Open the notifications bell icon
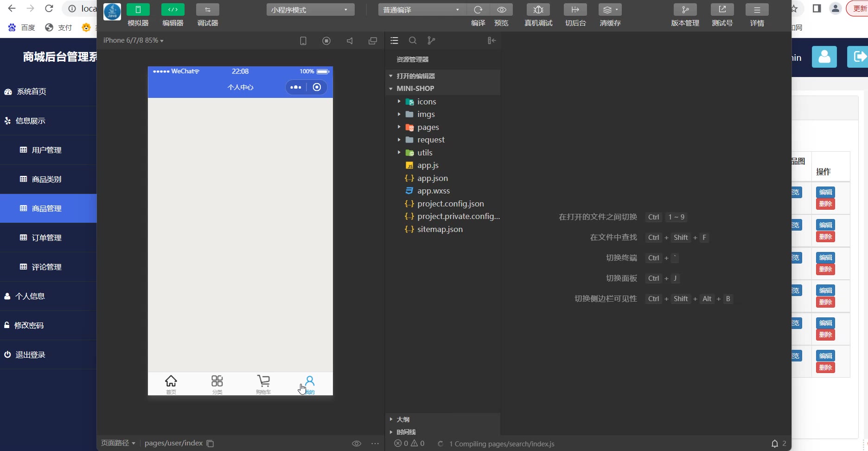The height and width of the screenshot is (451, 868). point(775,444)
